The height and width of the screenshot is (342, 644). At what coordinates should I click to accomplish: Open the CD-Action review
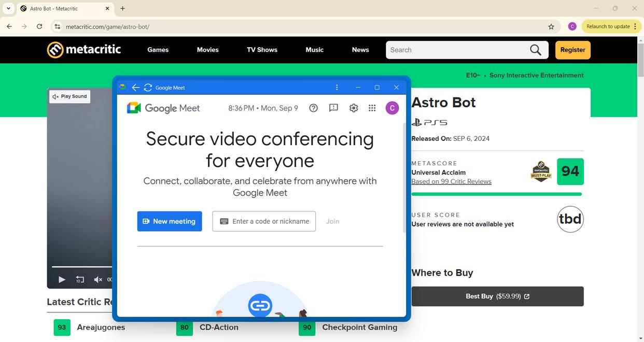pyautogui.click(x=219, y=327)
